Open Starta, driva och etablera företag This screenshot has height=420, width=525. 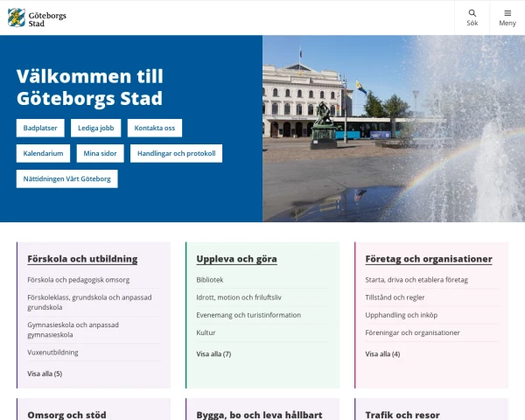pos(416,280)
